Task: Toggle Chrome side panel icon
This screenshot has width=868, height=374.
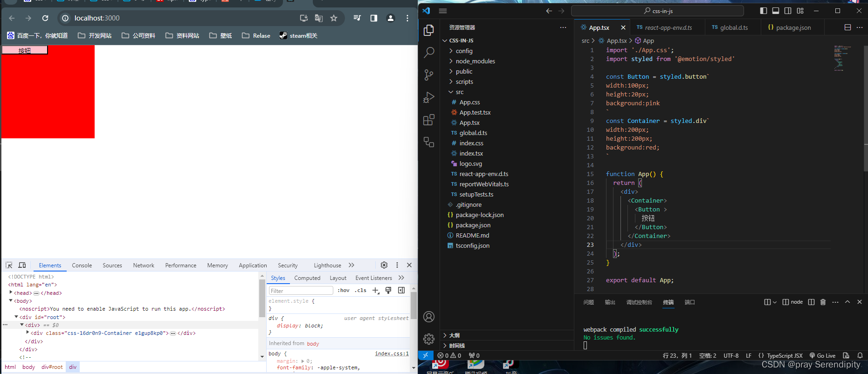Action: point(374,18)
